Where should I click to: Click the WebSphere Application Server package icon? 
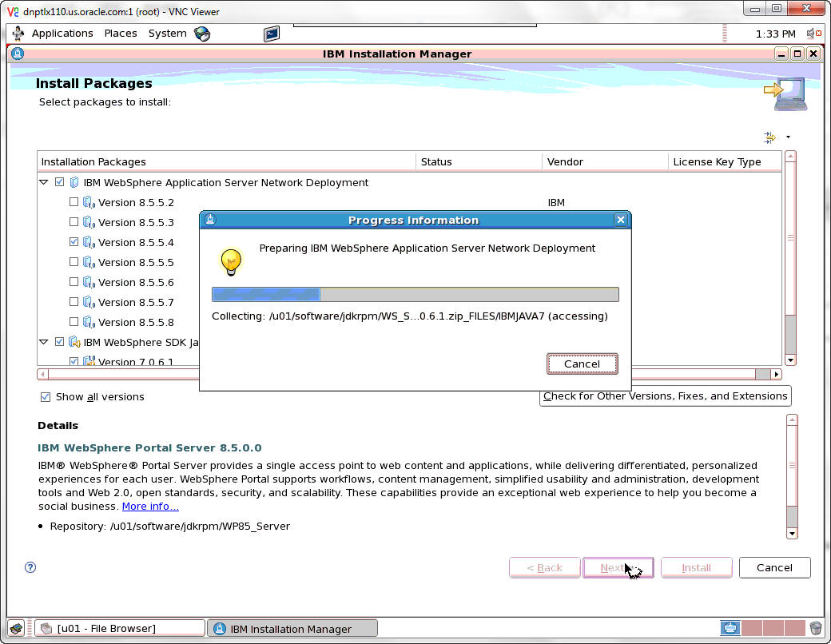point(74,182)
